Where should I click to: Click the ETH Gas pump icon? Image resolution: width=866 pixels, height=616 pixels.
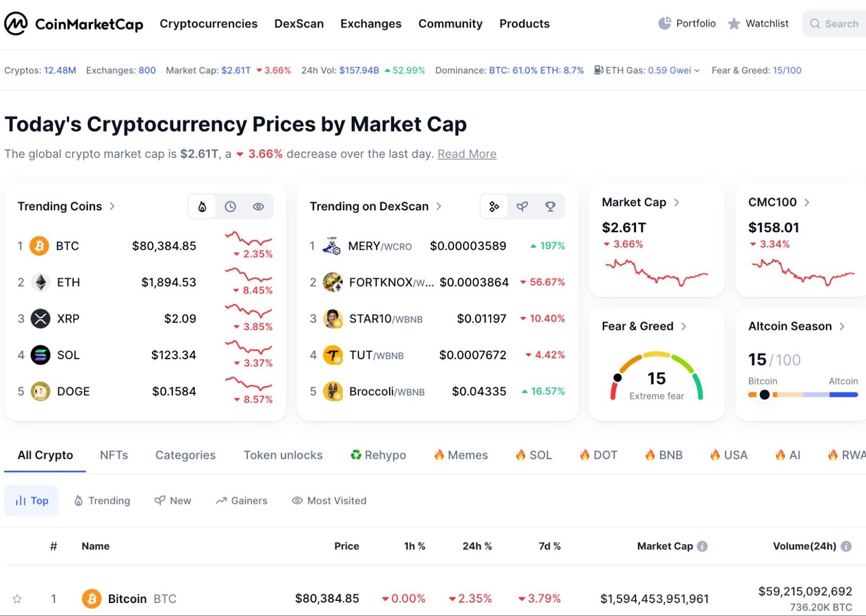point(599,70)
